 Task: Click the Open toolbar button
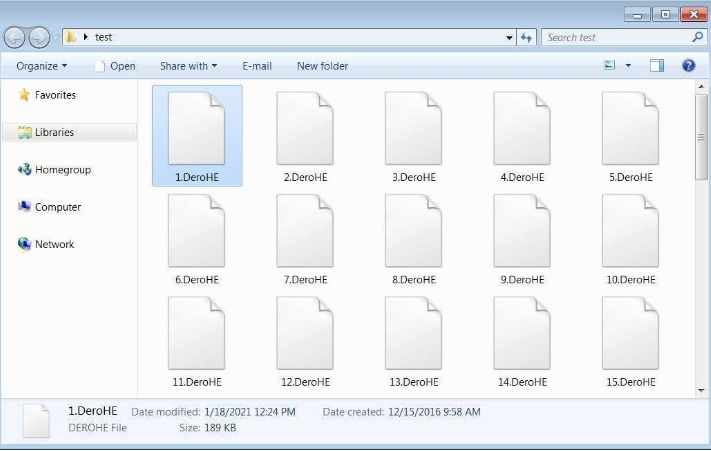[x=115, y=66]
